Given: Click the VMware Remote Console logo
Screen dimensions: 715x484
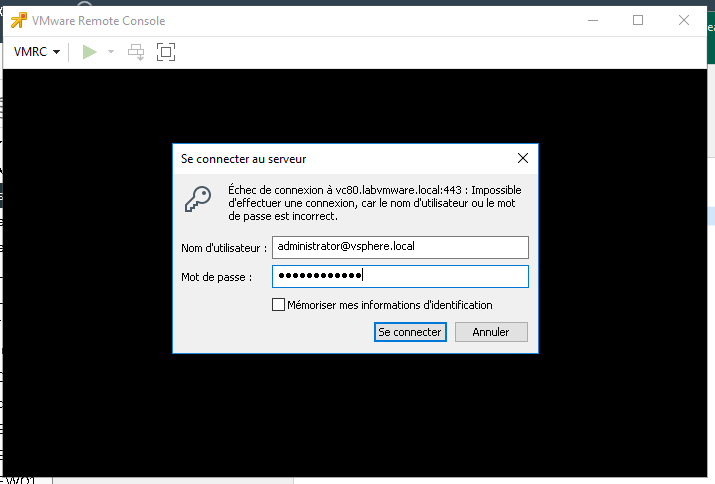Looking at the screenshot, I should pyautogui.click(x=19, y=21).
